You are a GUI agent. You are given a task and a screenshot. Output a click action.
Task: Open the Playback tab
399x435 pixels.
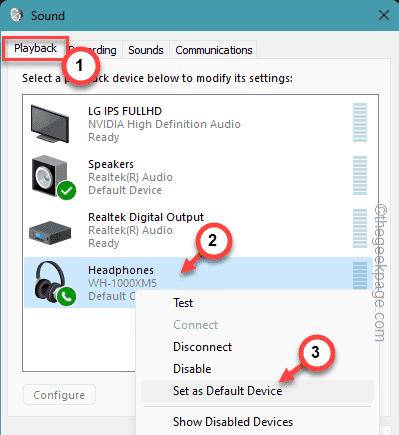click(35, 49)
